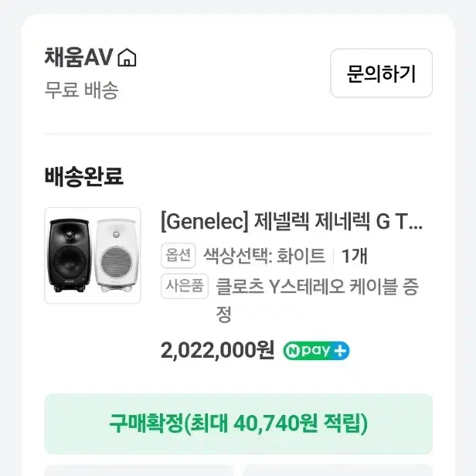Click the 2,022,000원 price text
Image resolution: width=476 pixels, height=476 pixels.
pyautogui.click(x=217, y=350)
